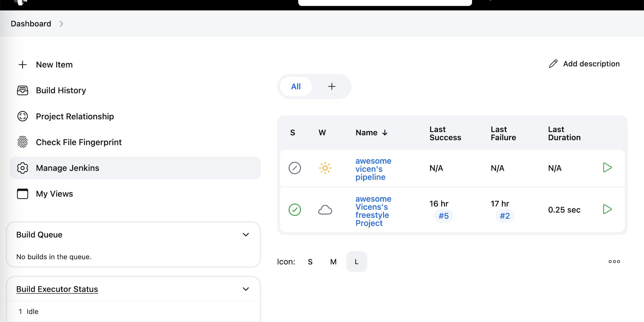This screenshot has height=322, width=644.
Task: Add a new view tab
Action: pos(332,87)
